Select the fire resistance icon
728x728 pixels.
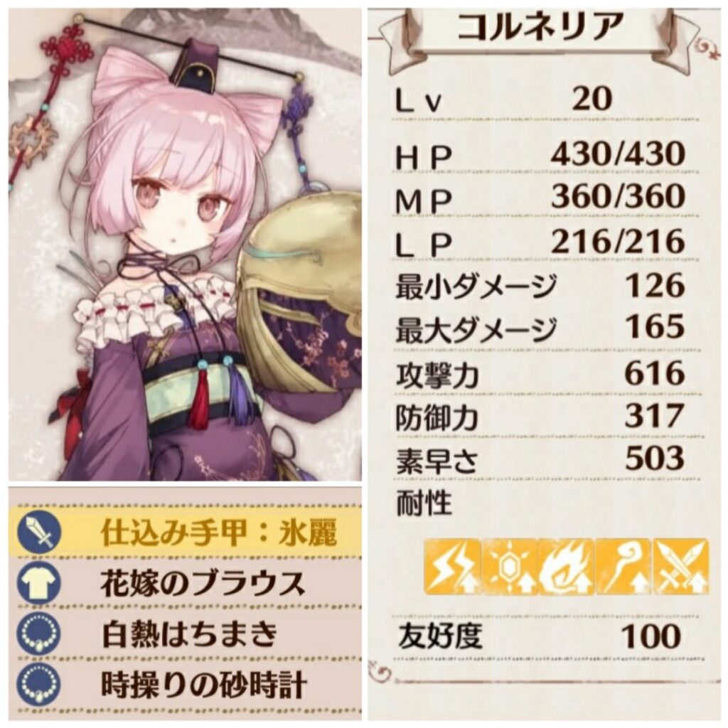click(567, 567)
